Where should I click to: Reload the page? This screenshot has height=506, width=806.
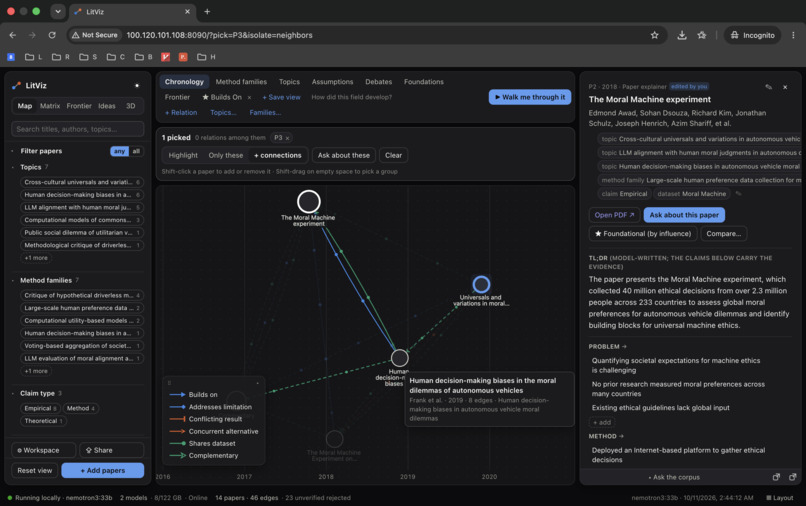(x=52, y=35)
